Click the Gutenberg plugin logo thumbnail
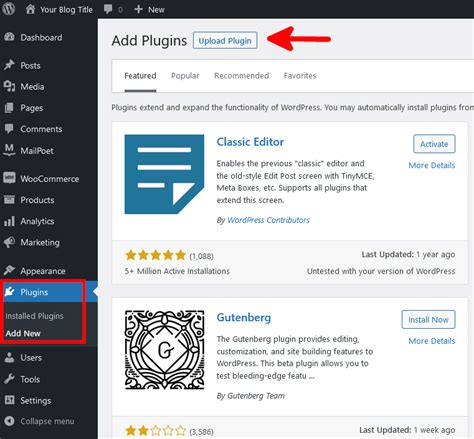This screenshot has height=439, width=474. 164,350
